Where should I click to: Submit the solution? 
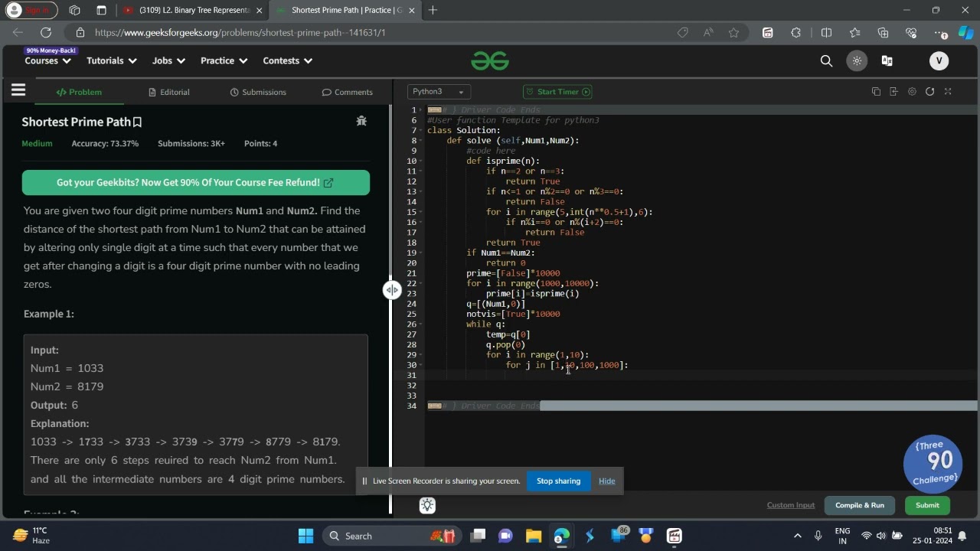927,505
